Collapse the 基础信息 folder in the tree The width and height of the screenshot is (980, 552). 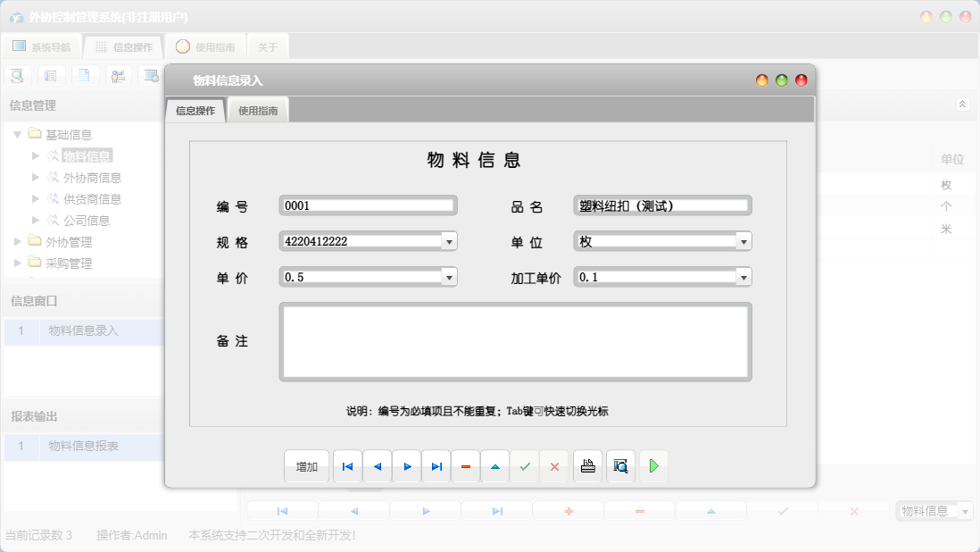click(x=18, y=133)
